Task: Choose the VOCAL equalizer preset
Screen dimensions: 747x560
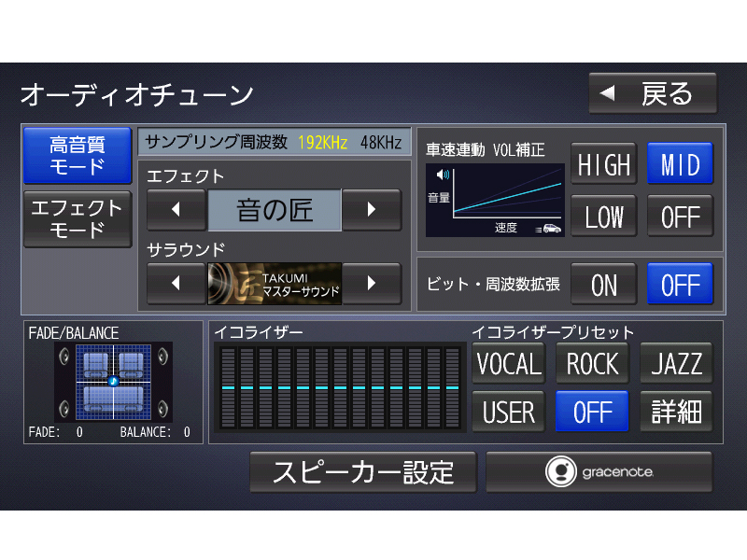Action: [x=508, y=363]
